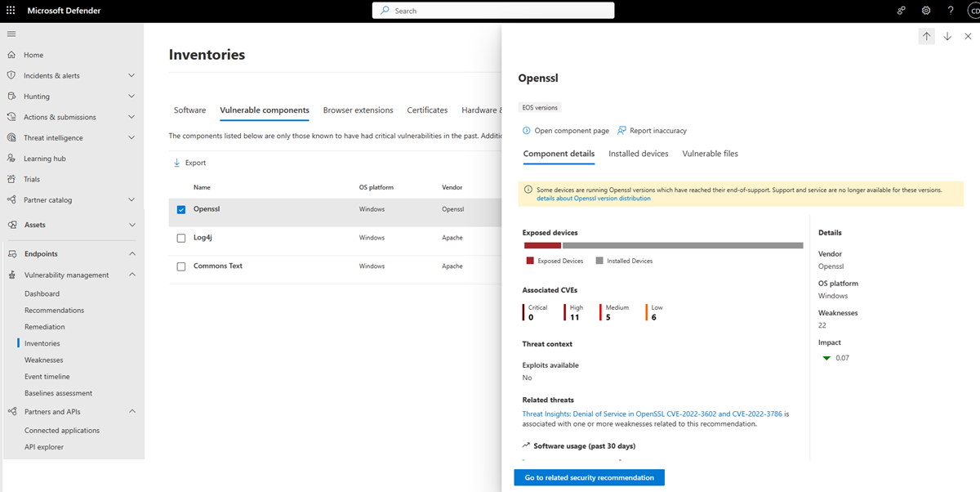Click the Home icon in sidebar

coord(11,55)
